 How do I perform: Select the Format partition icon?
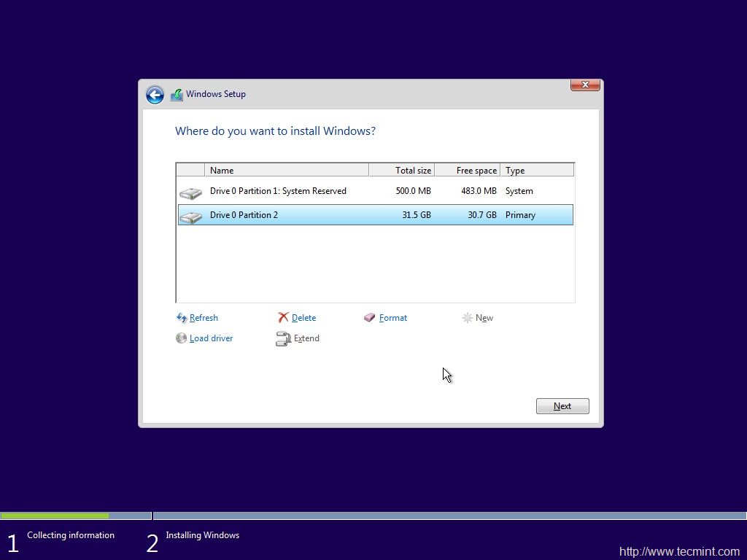[369, 318]
